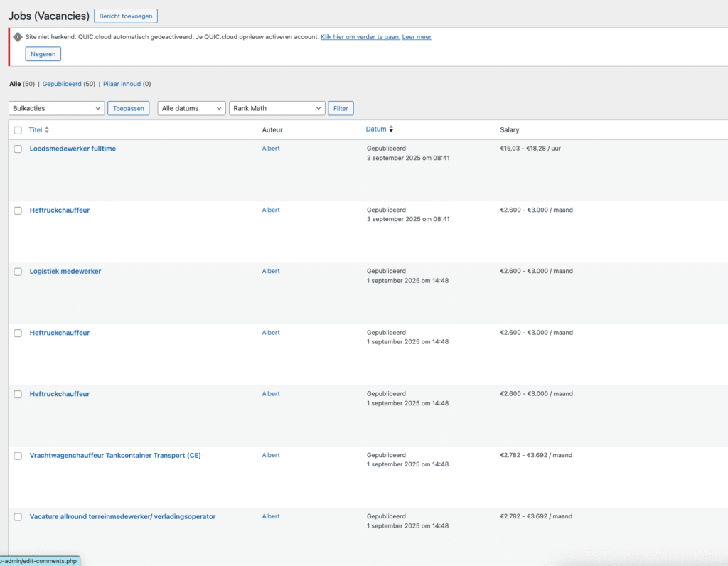Select the Alle (50) filter view

click(22, 84)
